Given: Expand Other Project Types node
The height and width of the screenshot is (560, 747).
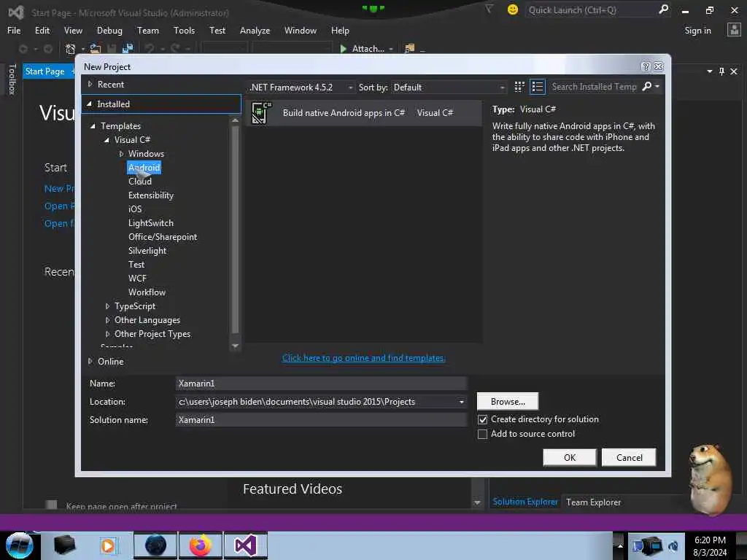Looking at the screenshot, I should 108,334.
